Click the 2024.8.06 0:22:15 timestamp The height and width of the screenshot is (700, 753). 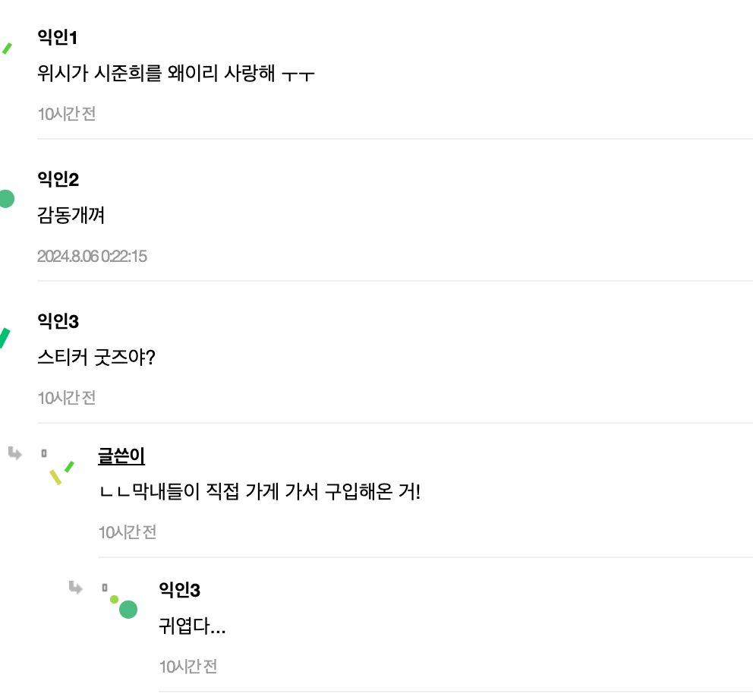(x=93, y=257)
